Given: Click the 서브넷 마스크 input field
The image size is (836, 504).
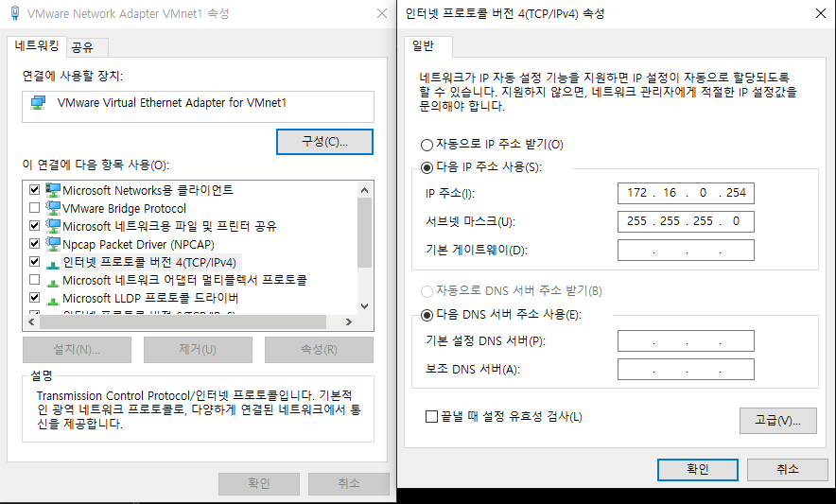Looking at the screenshot, I should pyautogui.click(x=686, y=221).
